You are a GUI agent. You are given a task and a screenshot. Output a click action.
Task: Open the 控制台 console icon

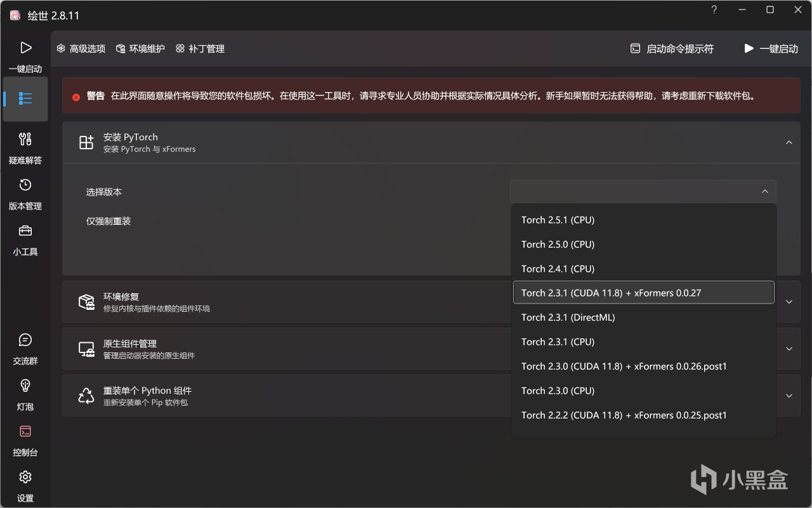point(25,431)
